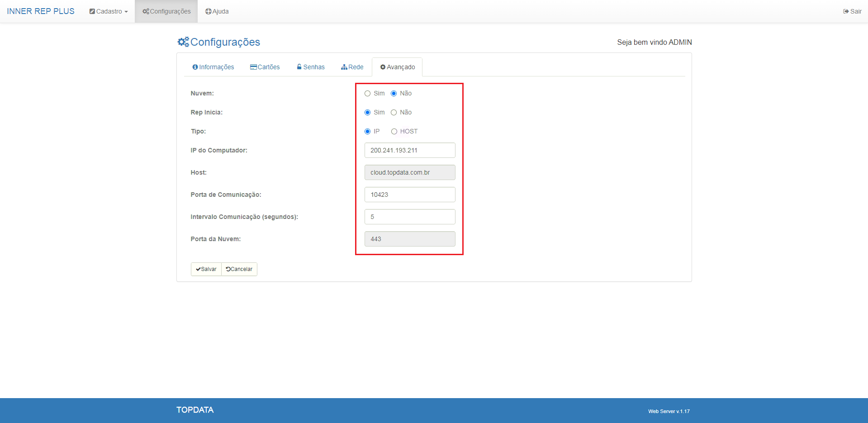Click the cog icon on Avançado tab
This screenshot has width=868, height=423.
click(x=383, y=67)
